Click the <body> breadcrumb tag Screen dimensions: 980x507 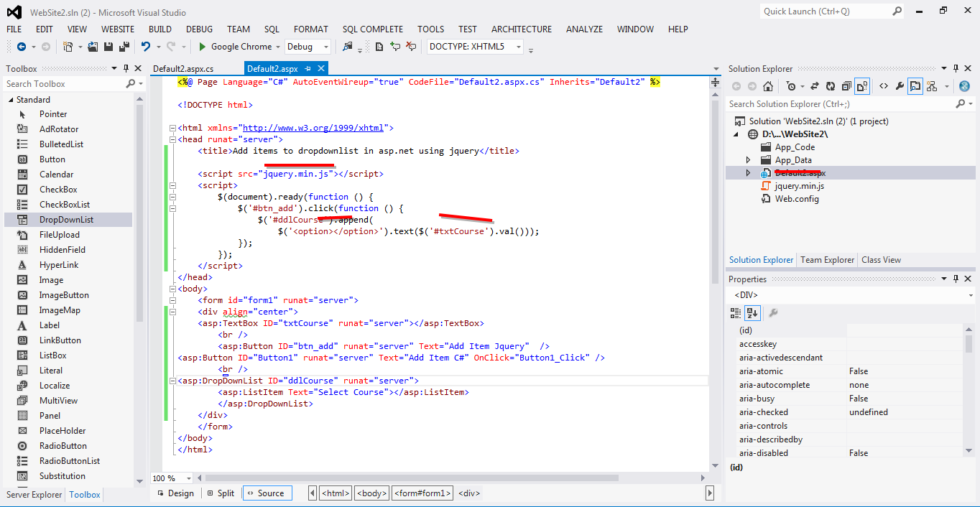(x=372, y=493)
